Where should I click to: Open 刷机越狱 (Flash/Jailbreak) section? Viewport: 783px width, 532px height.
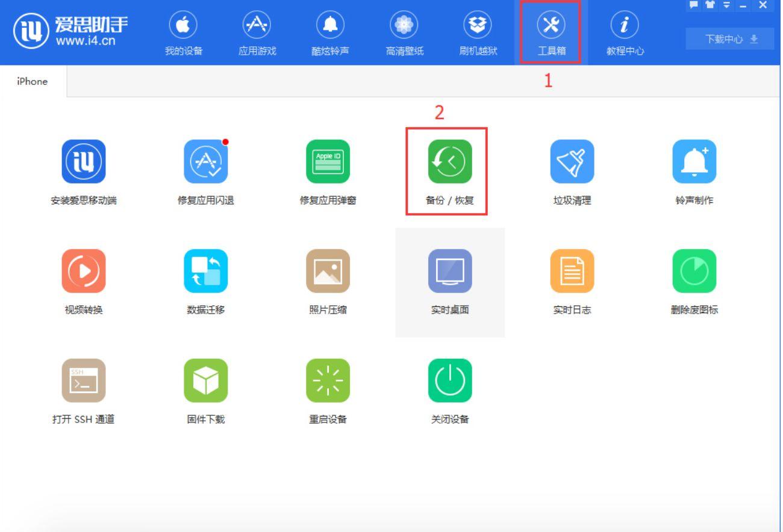[477, 31]
